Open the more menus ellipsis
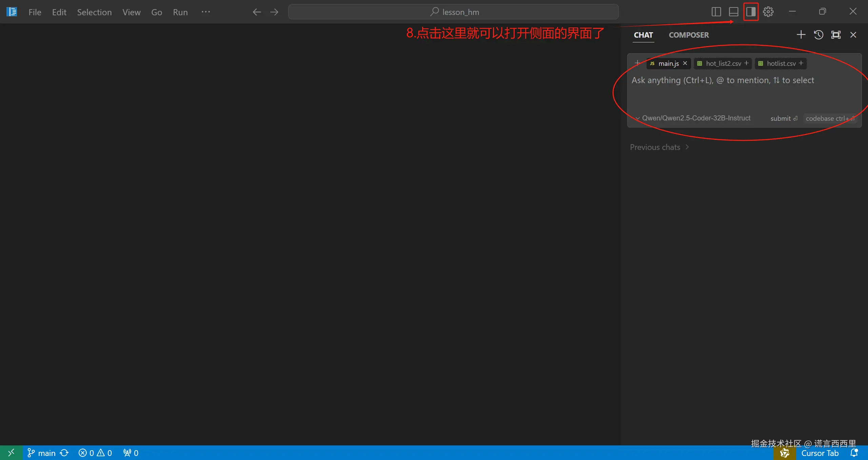 (x=205, y=12)
